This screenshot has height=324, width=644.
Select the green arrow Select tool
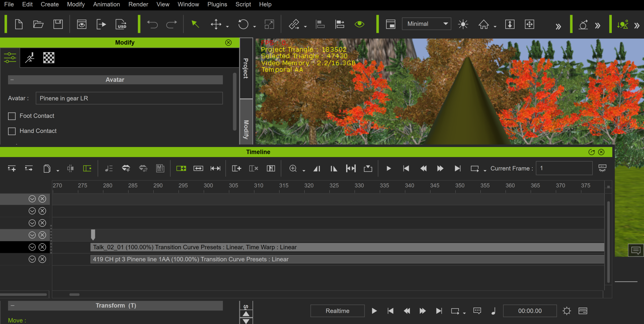pos(195,24)
